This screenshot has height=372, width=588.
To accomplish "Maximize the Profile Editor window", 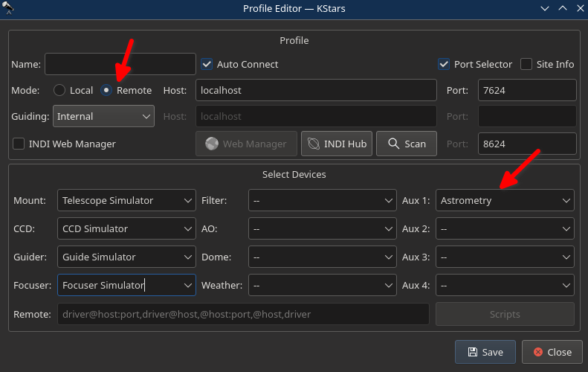I will (x=563, y=8).
